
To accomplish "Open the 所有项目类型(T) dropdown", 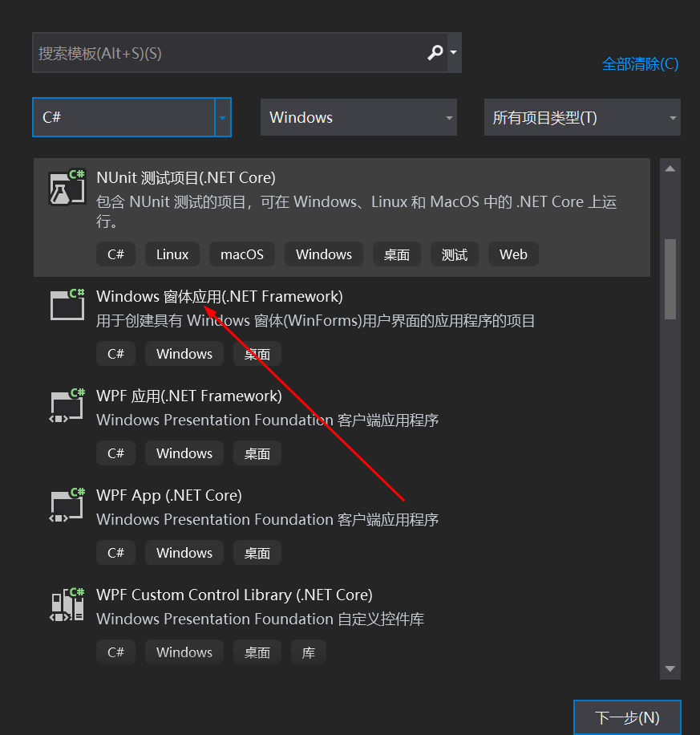I will 582,117.
